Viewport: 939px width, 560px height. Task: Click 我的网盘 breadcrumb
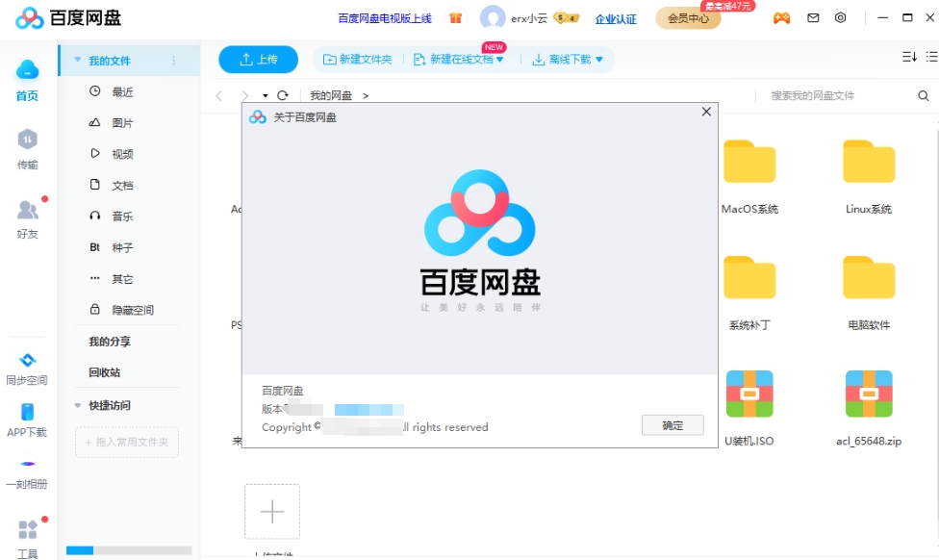[x=331, y=96]
